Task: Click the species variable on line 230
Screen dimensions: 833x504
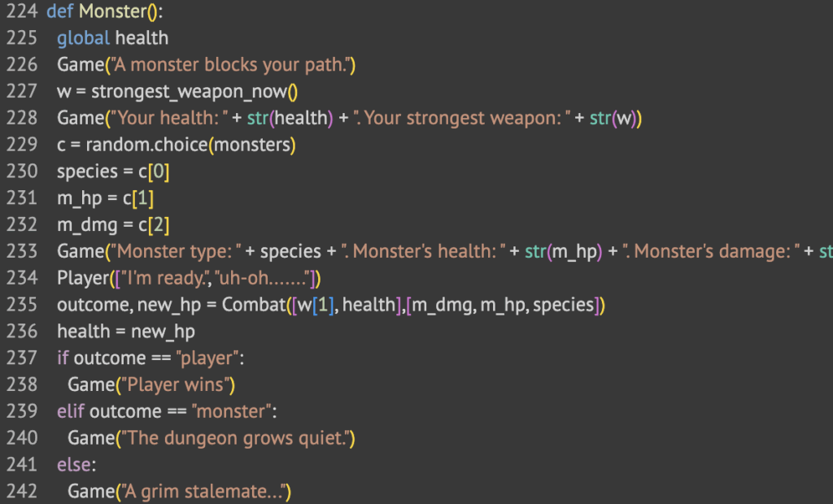Action: [84, 172]
